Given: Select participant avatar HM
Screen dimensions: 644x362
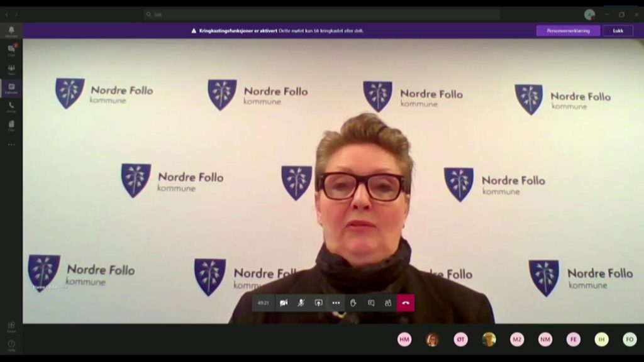Looking at the screenshot, I should click(x=404, y=339).
